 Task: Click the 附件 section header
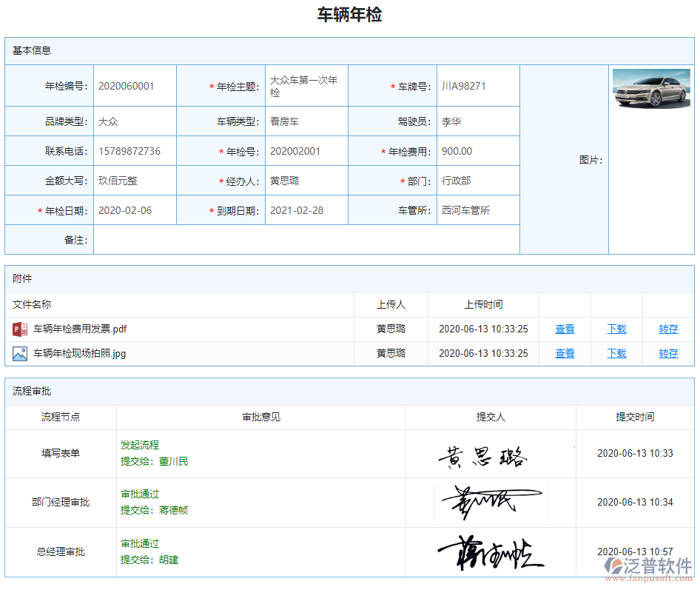tap(22, 279)
